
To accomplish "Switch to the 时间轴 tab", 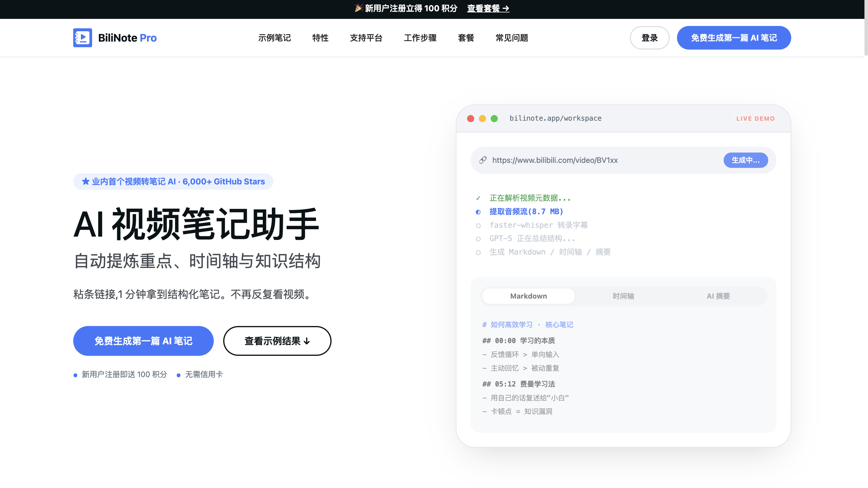I will pyautogui.click(x=623, y=296).
